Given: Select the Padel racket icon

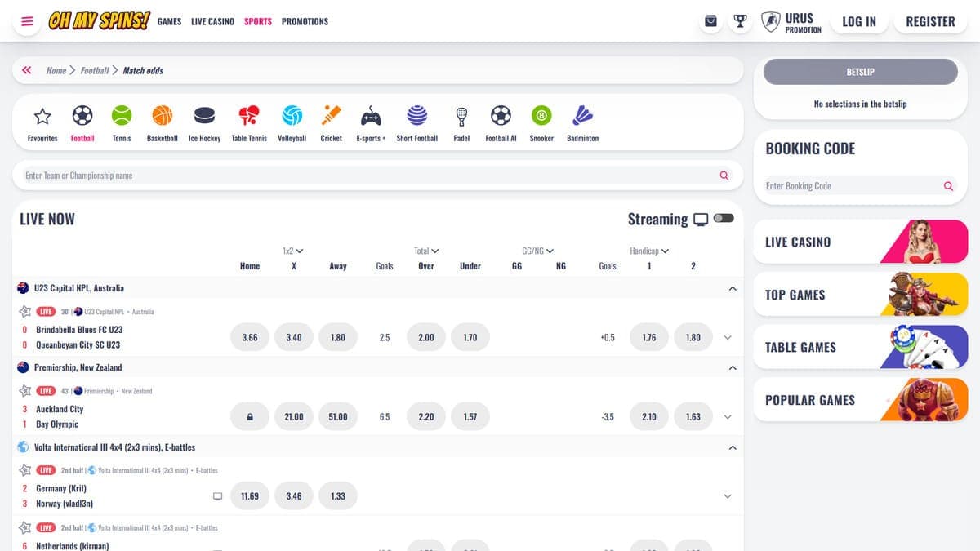Looking at the screenshot, I should coord(462,116).
